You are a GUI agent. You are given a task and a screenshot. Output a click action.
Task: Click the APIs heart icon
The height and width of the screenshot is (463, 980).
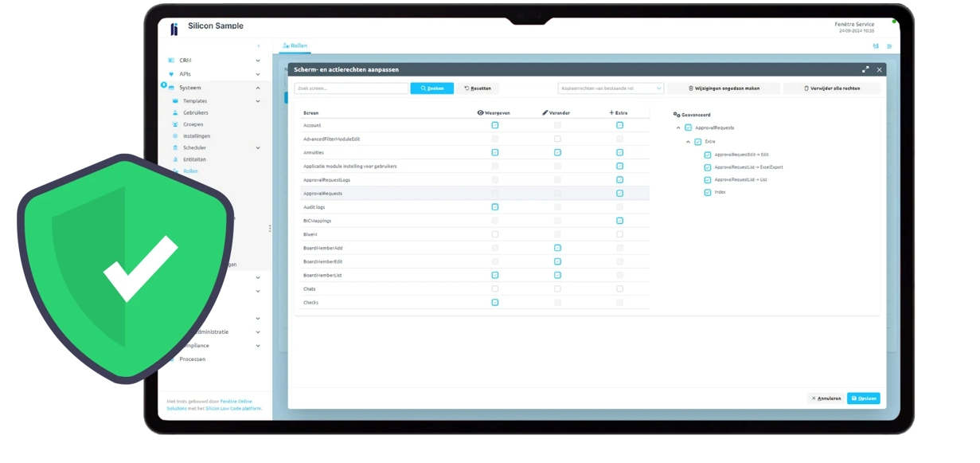point(171,74)
